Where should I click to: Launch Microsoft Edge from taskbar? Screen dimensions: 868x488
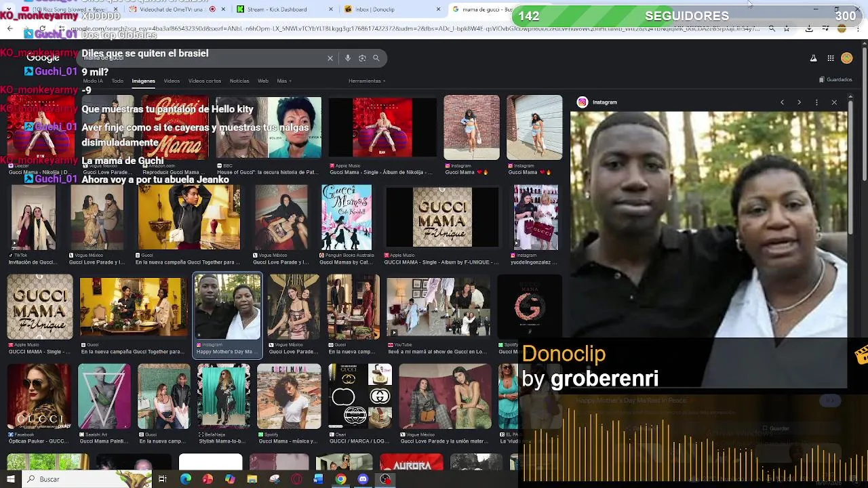tap(186, 479)
